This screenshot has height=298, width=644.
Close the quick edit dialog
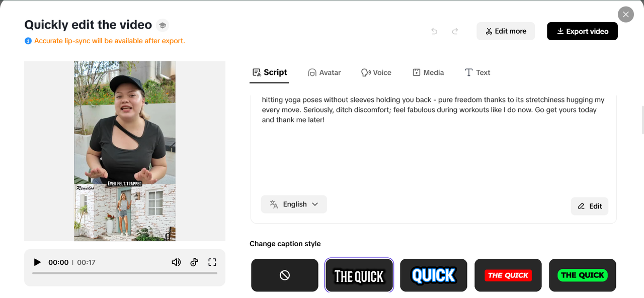(625, 15)
